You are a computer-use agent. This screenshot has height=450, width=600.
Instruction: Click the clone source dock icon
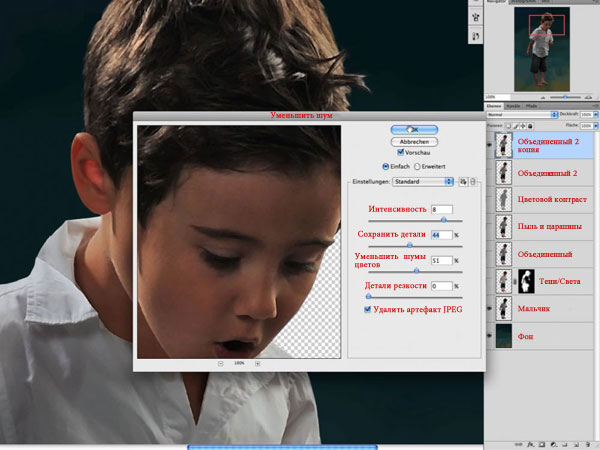coord(476,36)
